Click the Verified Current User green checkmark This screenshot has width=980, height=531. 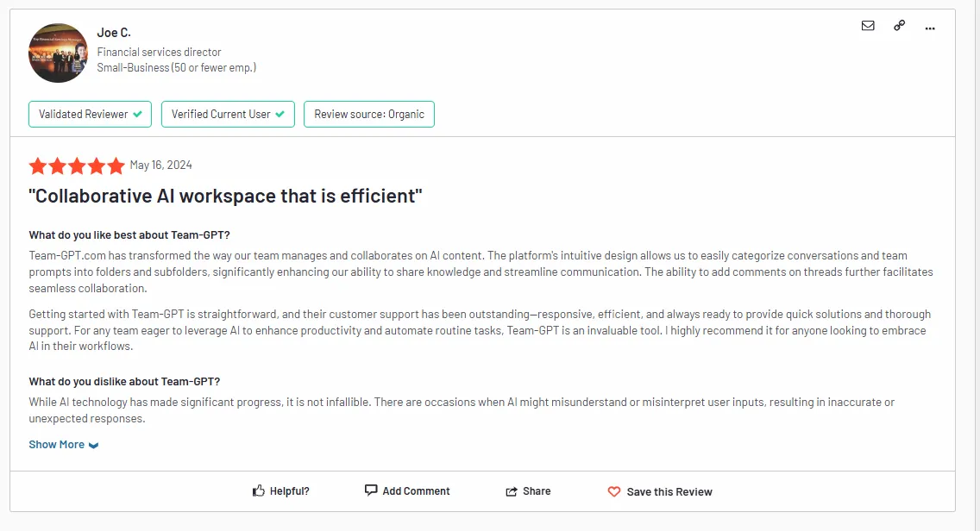pyautogui.click(x=280, y=115)
